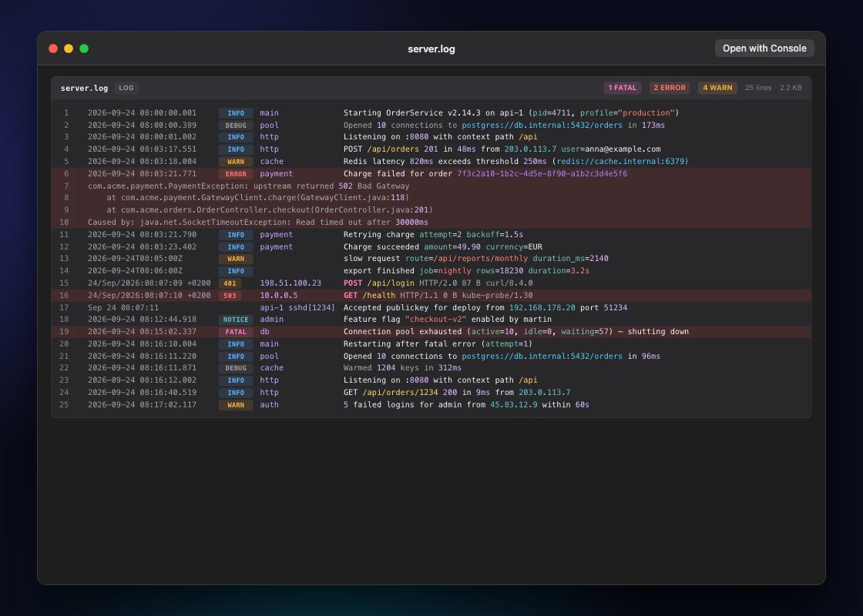Click the "2.2 KB" file size label

tap(791, 88)
